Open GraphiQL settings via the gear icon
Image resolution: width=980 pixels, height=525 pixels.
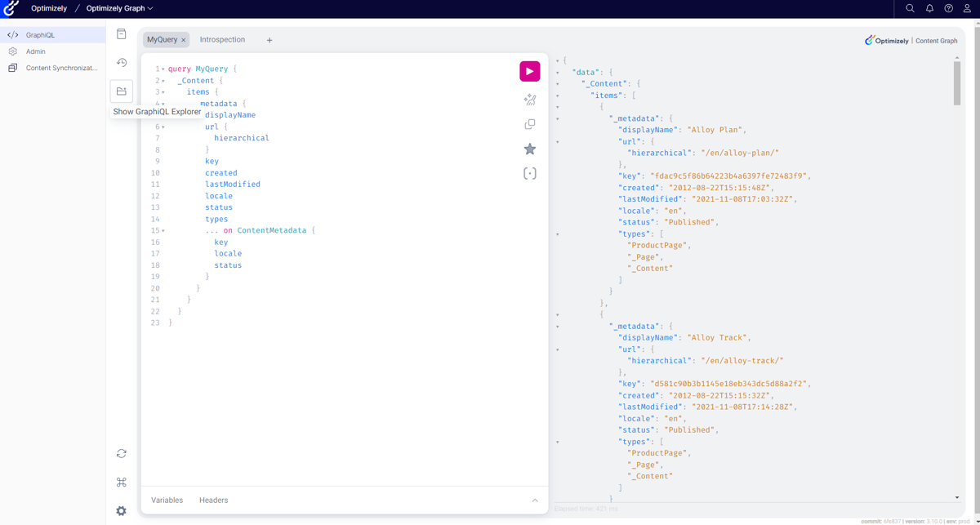point(121,510)
